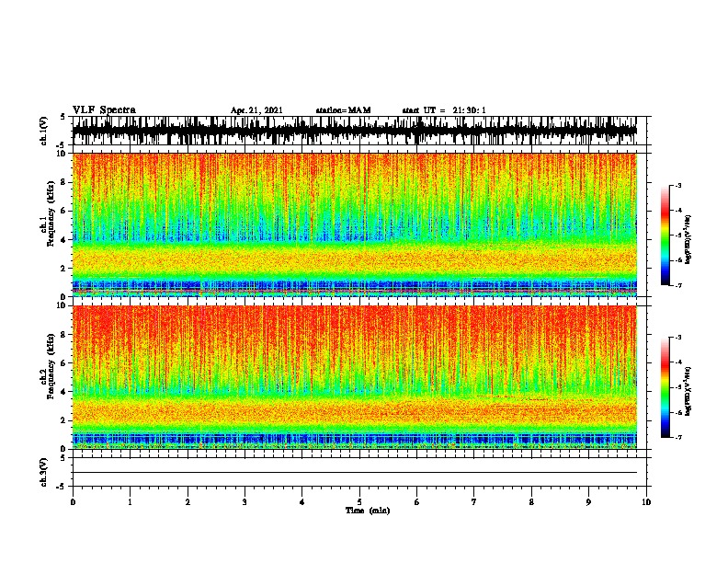Click the "ch.1(V)" axis label
The width and height of the screenshot is (728, 563).
pos(44,131)
